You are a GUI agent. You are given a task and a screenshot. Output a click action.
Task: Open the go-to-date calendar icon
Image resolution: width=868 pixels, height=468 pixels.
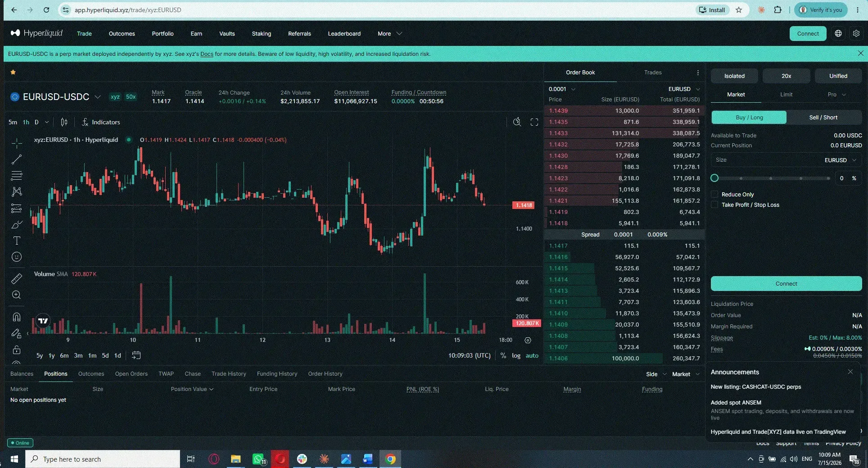(136, 355)
